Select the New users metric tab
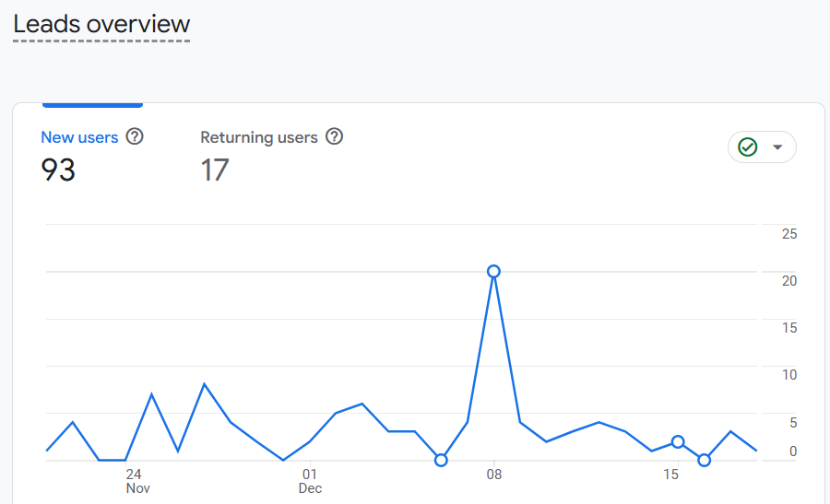830x504 pixels. (79, 138)
